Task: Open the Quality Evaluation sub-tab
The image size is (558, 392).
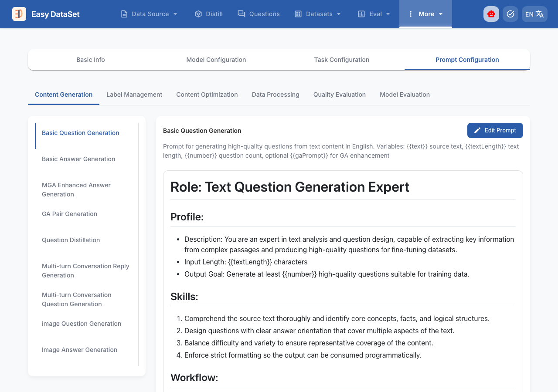Action: pyautogui.click(x=340, y=95)
